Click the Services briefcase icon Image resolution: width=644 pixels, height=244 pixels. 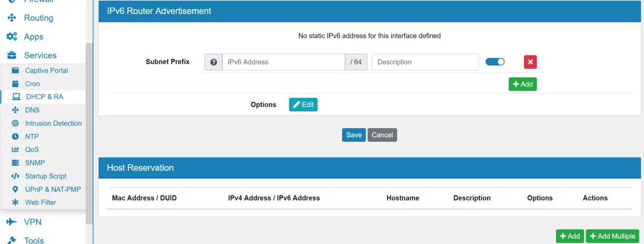point(11,55)
